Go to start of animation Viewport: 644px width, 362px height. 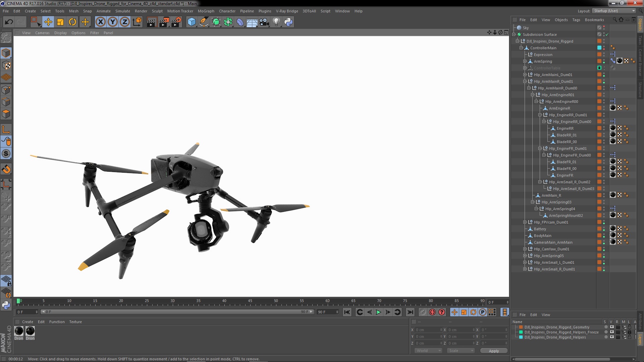pyautogui.click(x=347, y=312)
